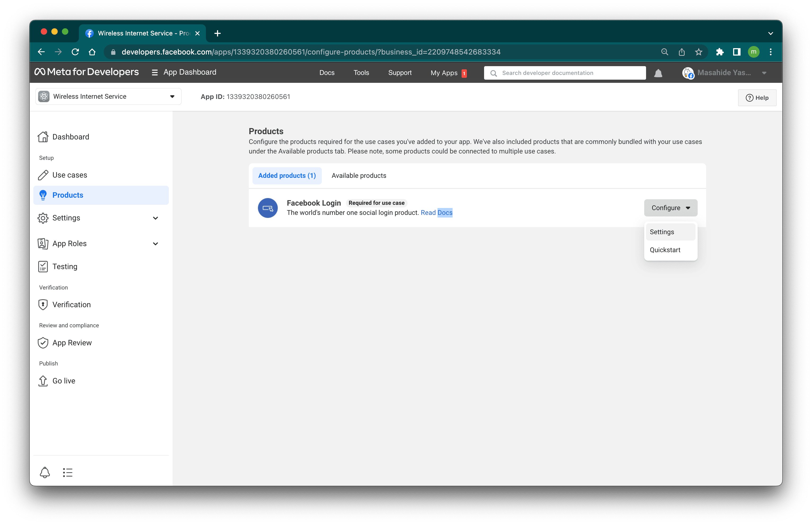812x525 pixels.
Task: Click the App Dashboard title link
Action: coord(190,72)
